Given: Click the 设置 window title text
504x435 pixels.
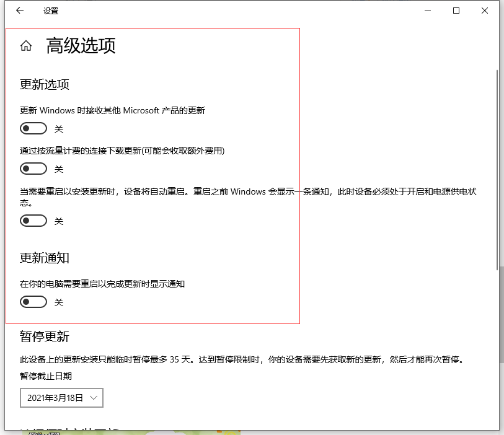Looking at the screenshot, I should coord(51,11).
